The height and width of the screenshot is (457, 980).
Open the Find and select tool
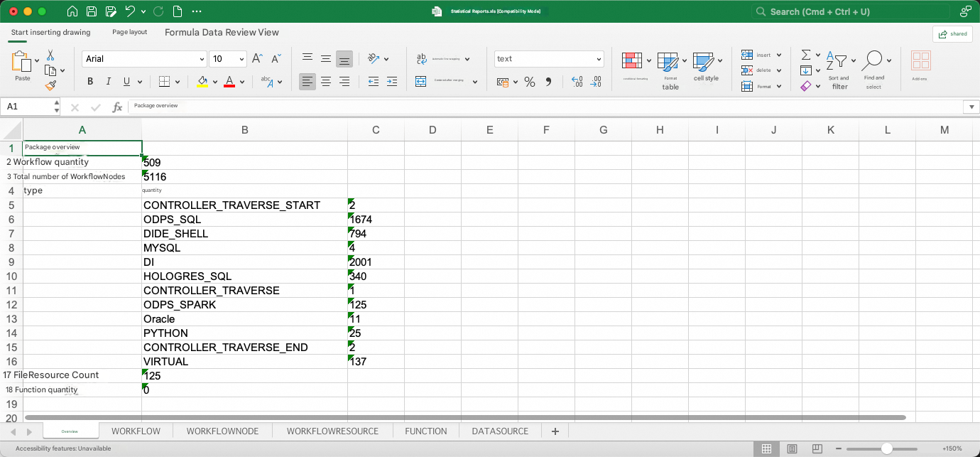[873, 70]
